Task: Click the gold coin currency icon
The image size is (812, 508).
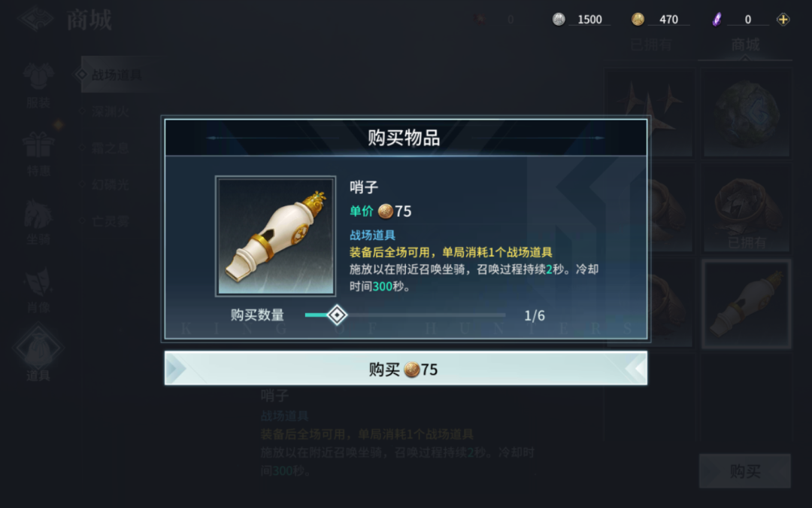Action: coord(638,19)
